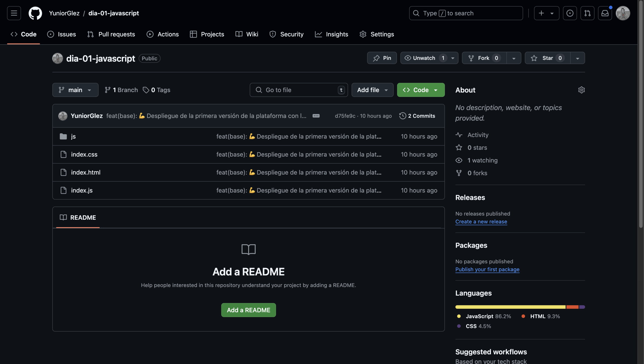The width and height of the screenshot is (644, 364).
Task: Expand the Add file dropdown
Action: [x=372, y=90]
